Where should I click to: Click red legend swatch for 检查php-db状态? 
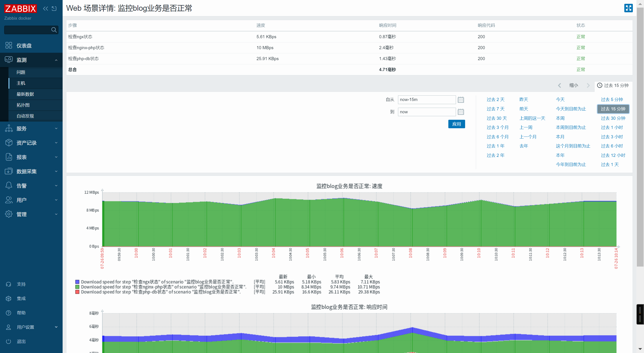point(77,292)
